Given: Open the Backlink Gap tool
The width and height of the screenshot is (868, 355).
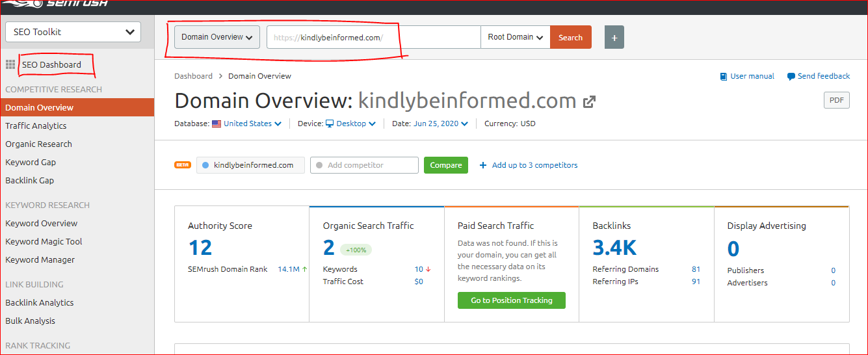Looking at the screenshot, I should pos(30,180).
